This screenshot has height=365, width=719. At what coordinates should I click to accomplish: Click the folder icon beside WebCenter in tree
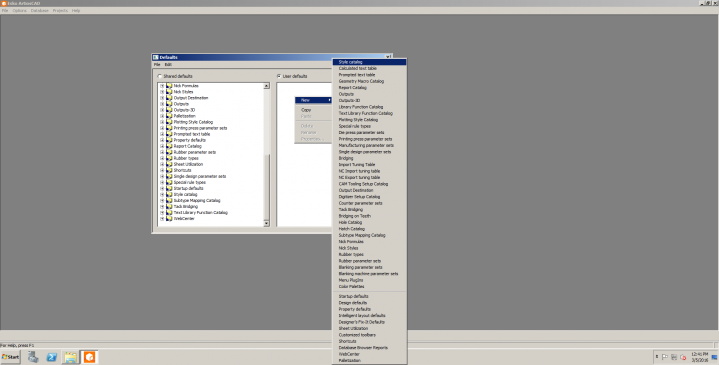point(169,219)
